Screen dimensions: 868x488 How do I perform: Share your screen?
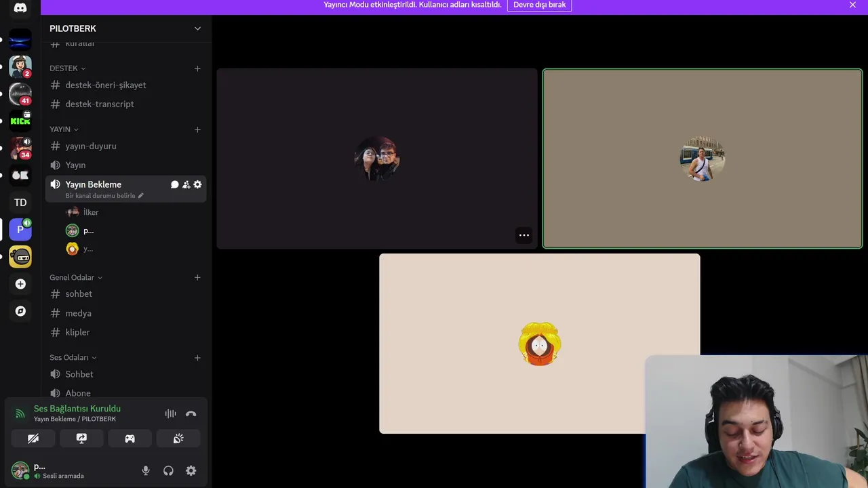click(81, 439)
